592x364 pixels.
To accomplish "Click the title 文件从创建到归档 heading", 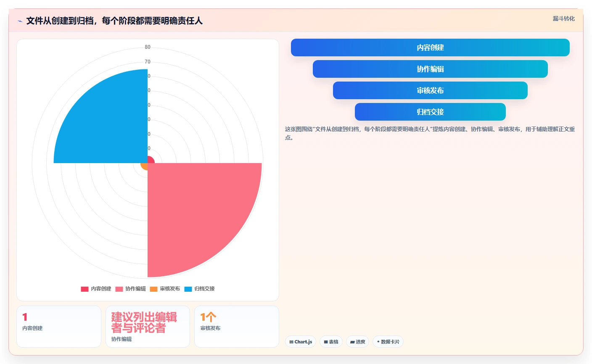I will 114,21.
